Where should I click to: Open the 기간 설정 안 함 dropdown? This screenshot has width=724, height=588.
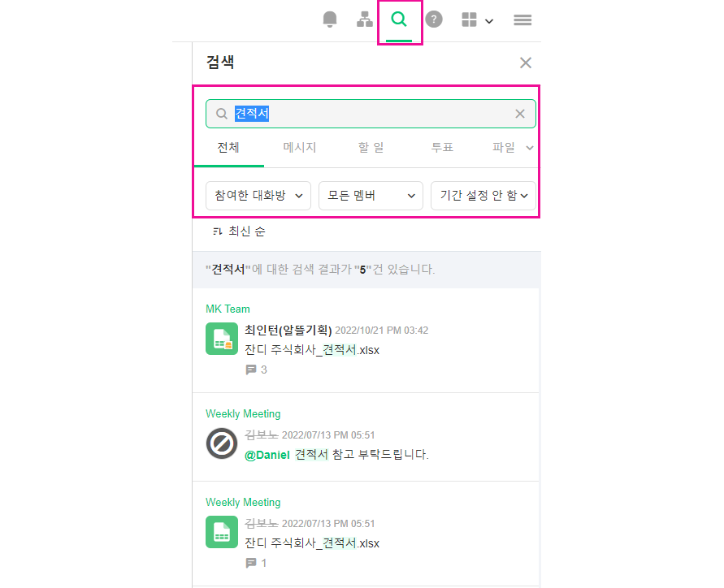pyautogui.click(x=483, y=196)
